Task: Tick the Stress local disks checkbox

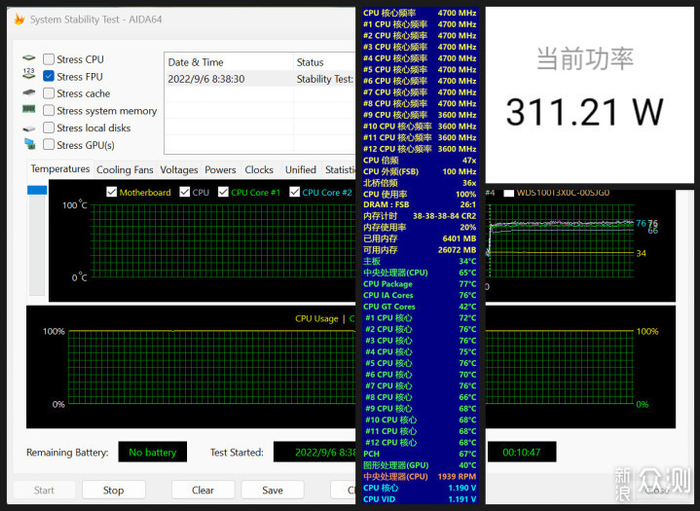Action: (49, 128)
